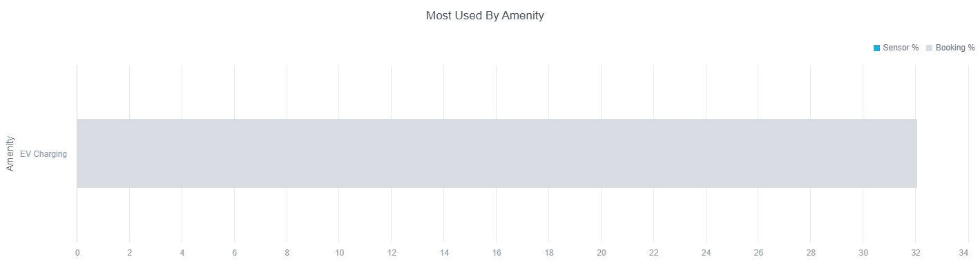Click the EV Charging axis label

tap(44, 154)
